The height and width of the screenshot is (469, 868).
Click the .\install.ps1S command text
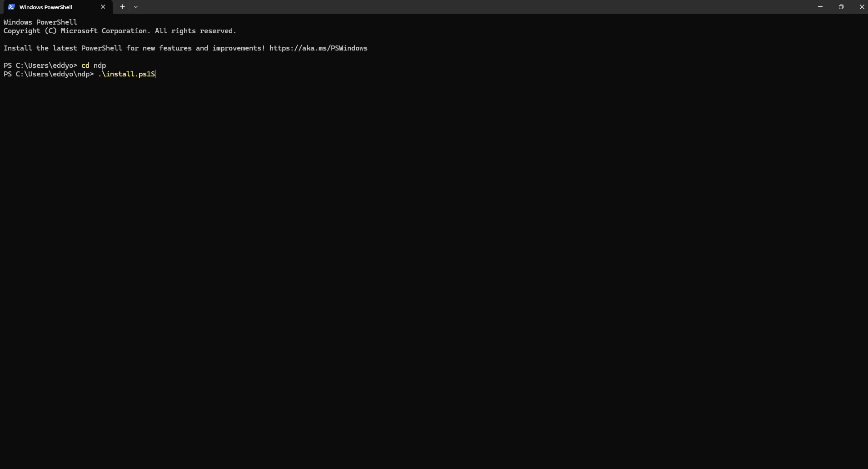pos(126,74)
